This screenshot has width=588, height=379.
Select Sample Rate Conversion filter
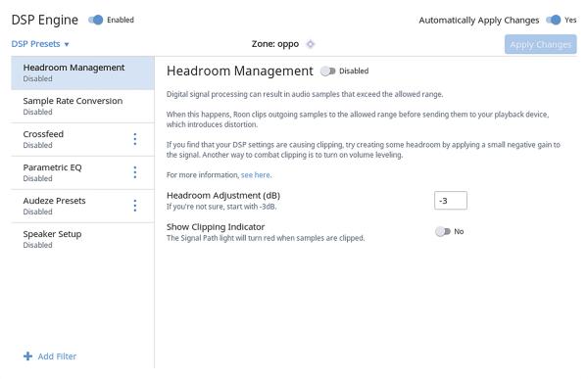(82, 106)
